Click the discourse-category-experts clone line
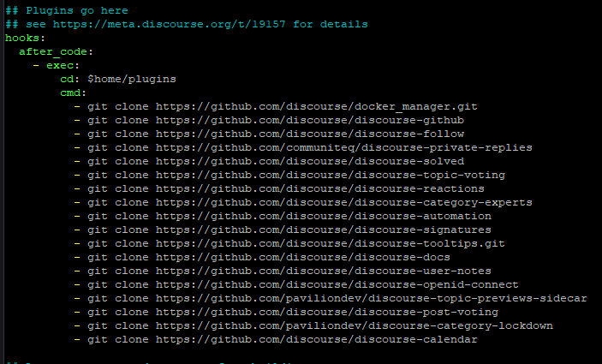The image size is (602, 364). [303, 202]
